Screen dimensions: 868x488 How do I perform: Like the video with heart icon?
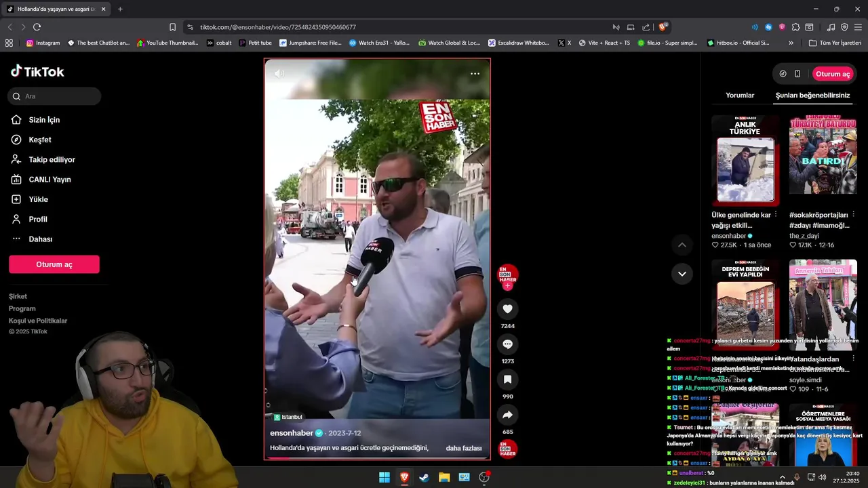[x=507, y=309]
